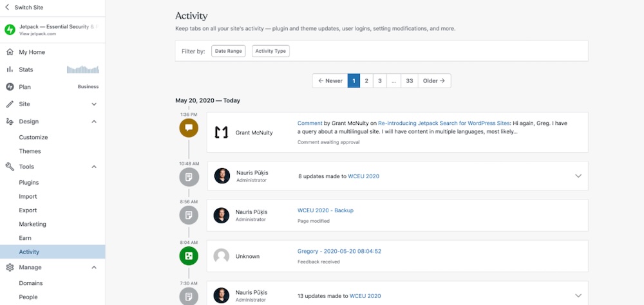This screenshot has width=644, height=305.
Task: Open Export in the sidebar
Action: (28, 210)
